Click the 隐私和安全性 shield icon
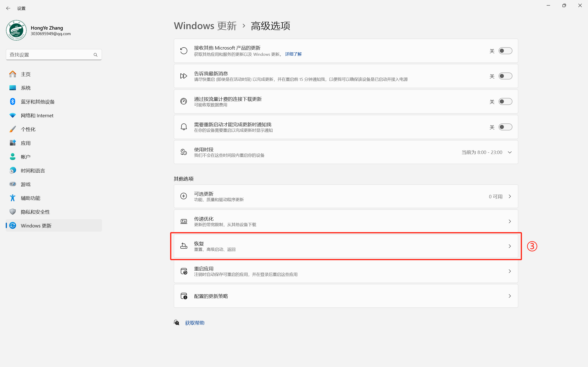Screen dimensions: 588x367 point(13,212)
